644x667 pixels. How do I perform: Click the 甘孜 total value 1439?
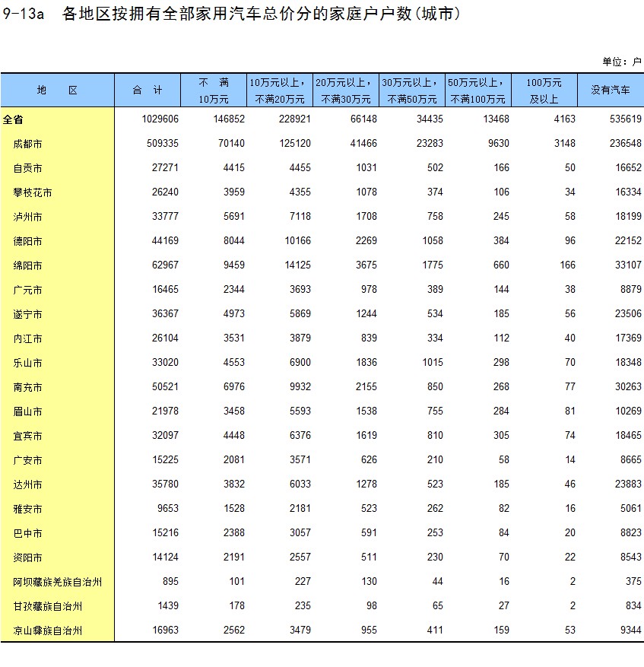pos(167,605)
